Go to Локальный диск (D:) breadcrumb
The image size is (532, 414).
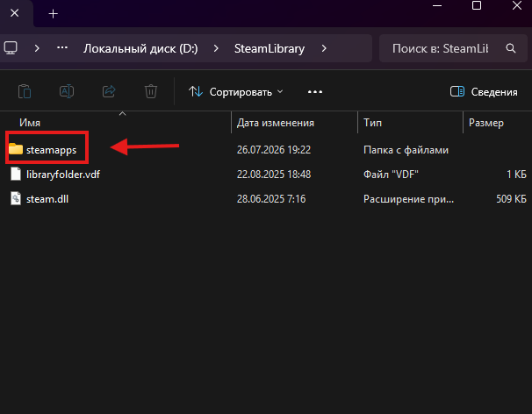[x=140, y=48]
